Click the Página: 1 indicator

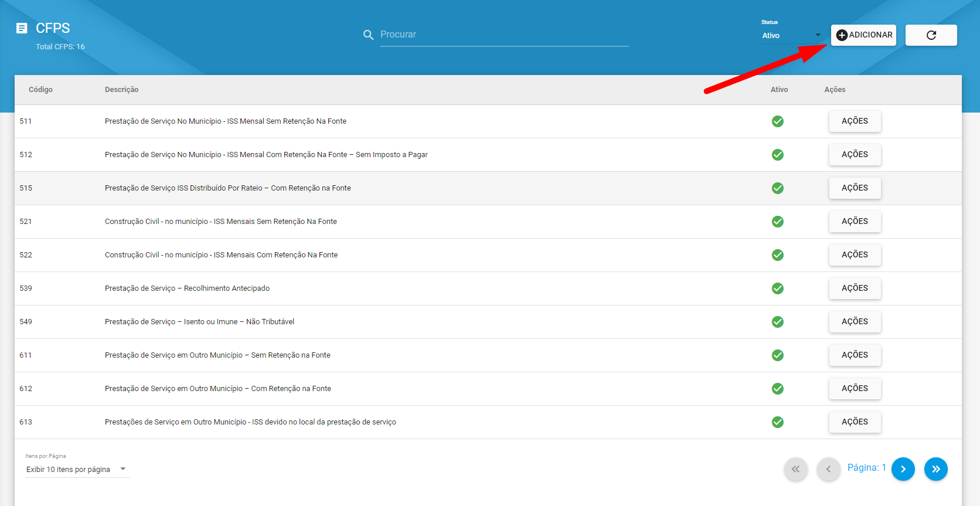pyautogui.click(x=867, y=468)
